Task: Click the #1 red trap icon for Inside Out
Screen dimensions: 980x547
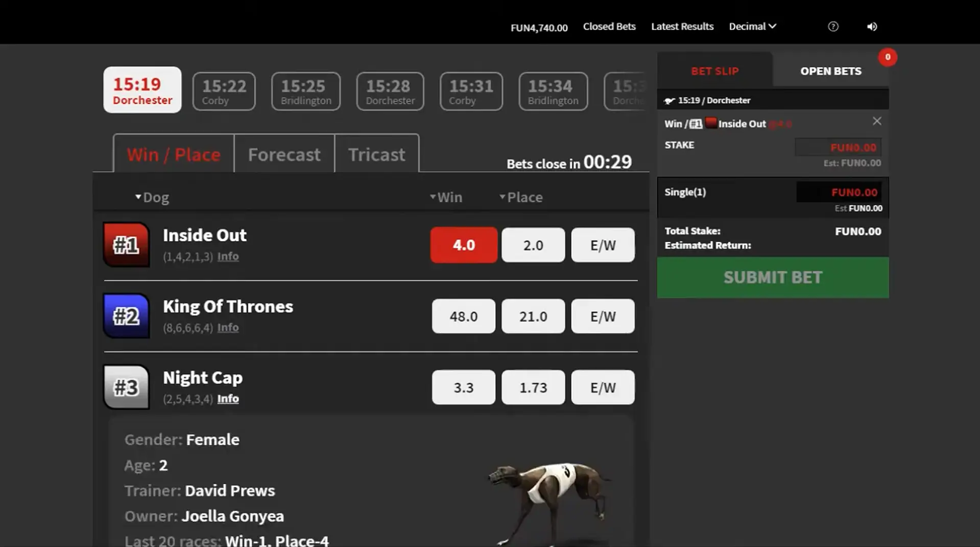Action: pyautogui.click(x=126, y=245)
